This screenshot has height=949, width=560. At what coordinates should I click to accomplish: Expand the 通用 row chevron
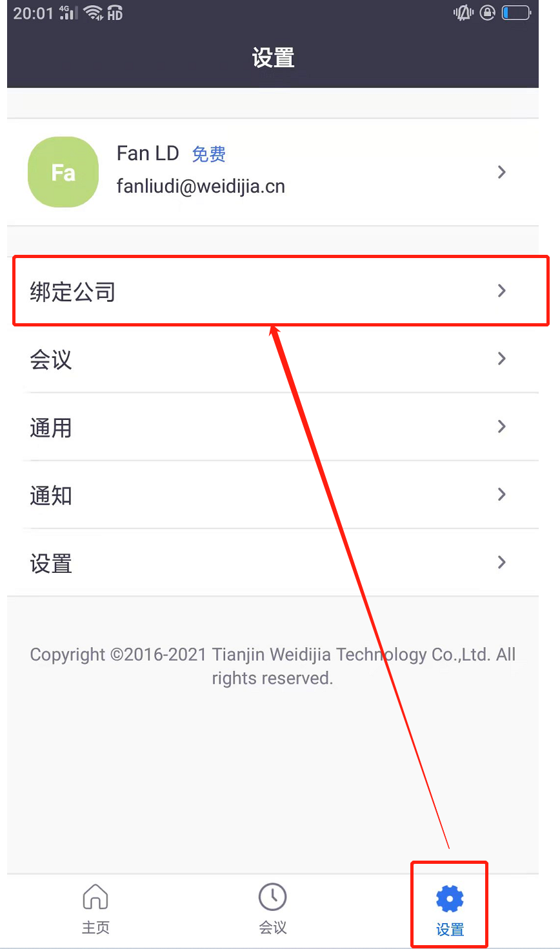click(x=502, y=426)
